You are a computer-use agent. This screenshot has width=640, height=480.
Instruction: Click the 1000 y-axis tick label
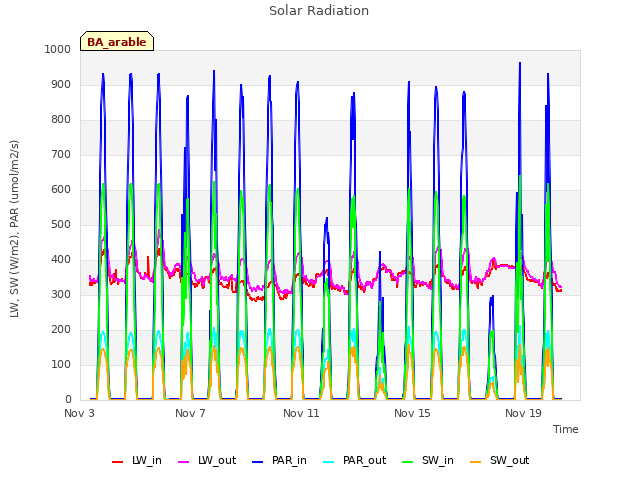pyautogui.click(x=58, y=49)
